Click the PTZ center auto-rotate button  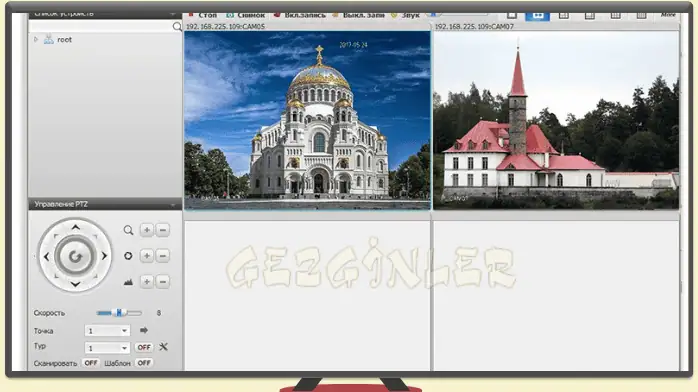pyautogui.click(x=75, y=256)
